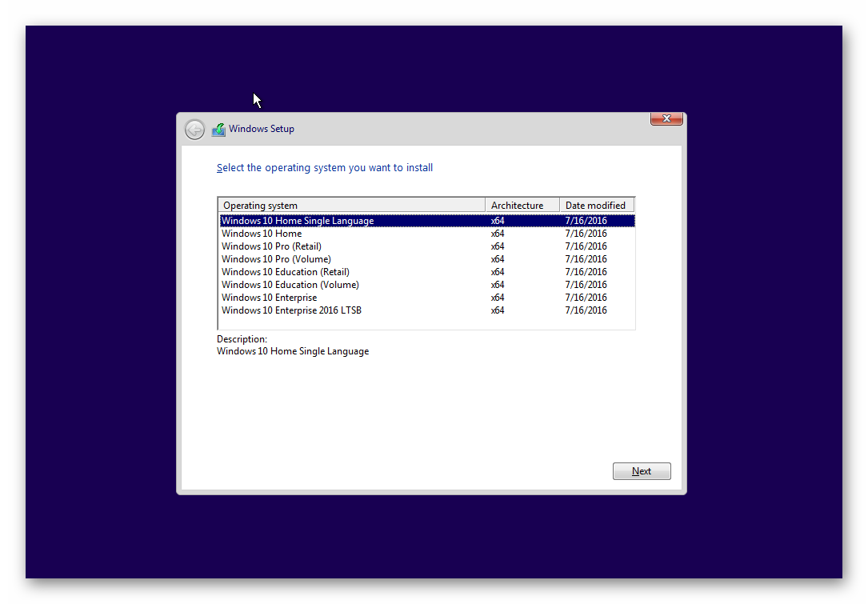Select the Windows 10 Enterprise row
Viewport: 868px width, 604px height.
[427, 298]
